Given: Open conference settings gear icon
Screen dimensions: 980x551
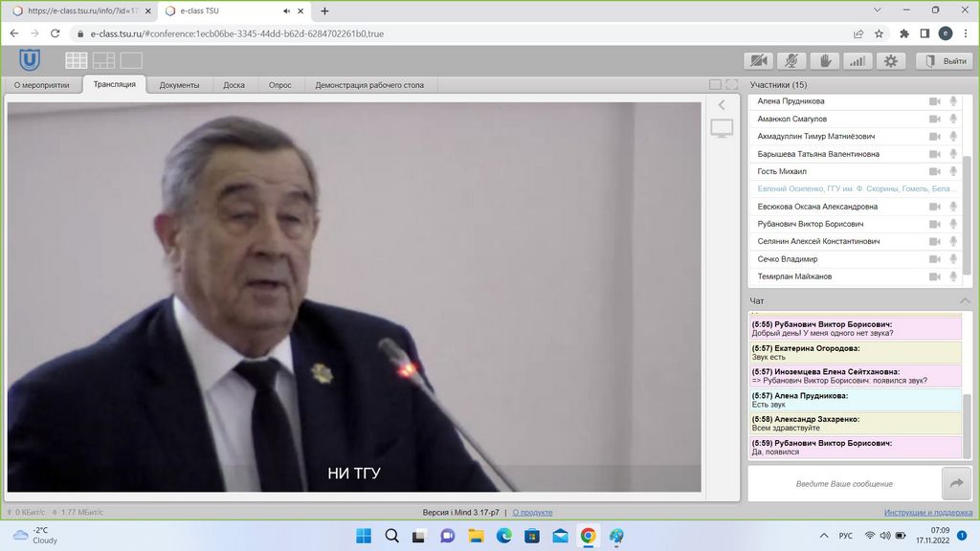Looking at the screenshot, I should tap(891, 61).
